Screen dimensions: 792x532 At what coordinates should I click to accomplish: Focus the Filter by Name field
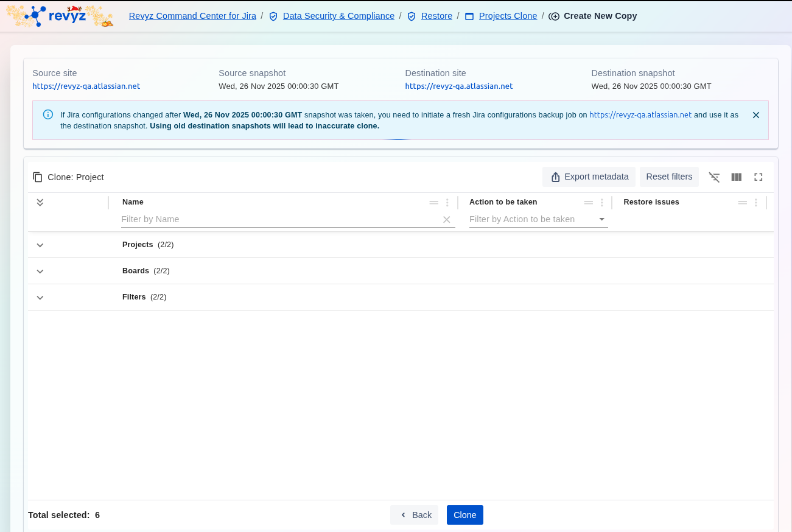click(279, 219)
